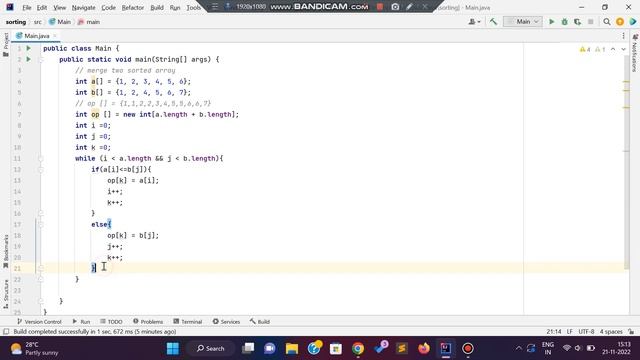Collapse the else block fold at line 17

(x=40, y=224)
